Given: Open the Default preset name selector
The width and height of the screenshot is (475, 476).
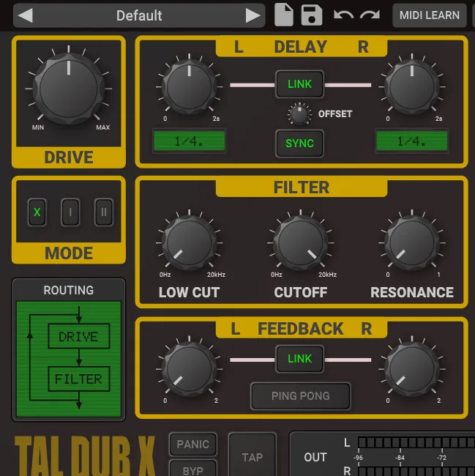Looking at the screenshot, I should (x=139, y=15).
